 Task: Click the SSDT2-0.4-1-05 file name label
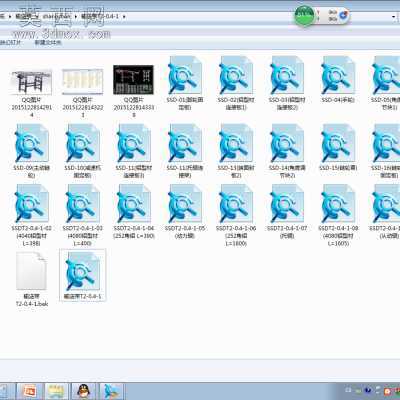185,232
